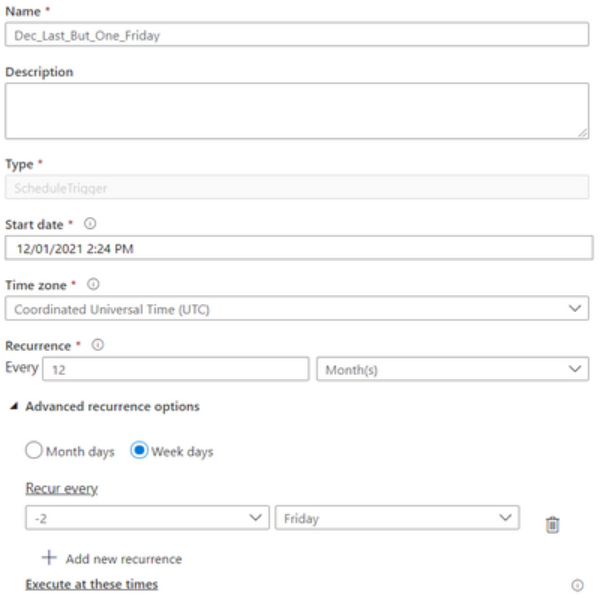Click the Recurrence info icon

98,345
